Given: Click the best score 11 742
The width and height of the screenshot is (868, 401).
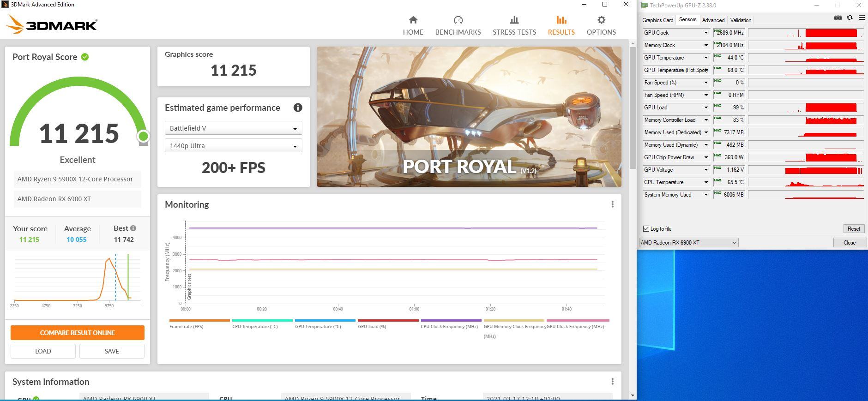Looking at the screenshot, I should (x=124, y=239).
